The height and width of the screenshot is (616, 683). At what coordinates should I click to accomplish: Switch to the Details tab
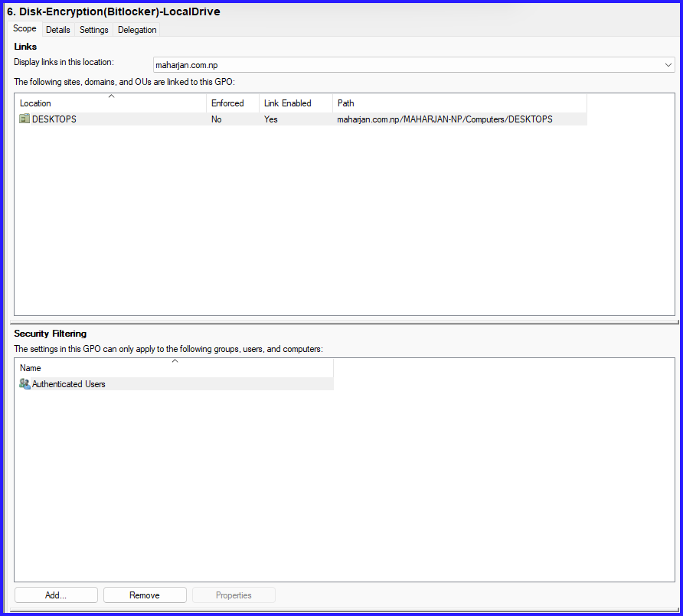click(x=57, y=30)
